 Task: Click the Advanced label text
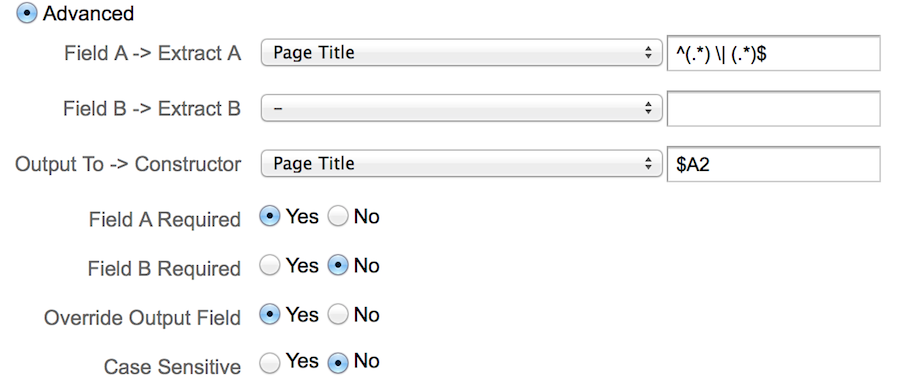pyautogui.click(x=88, y=14)
